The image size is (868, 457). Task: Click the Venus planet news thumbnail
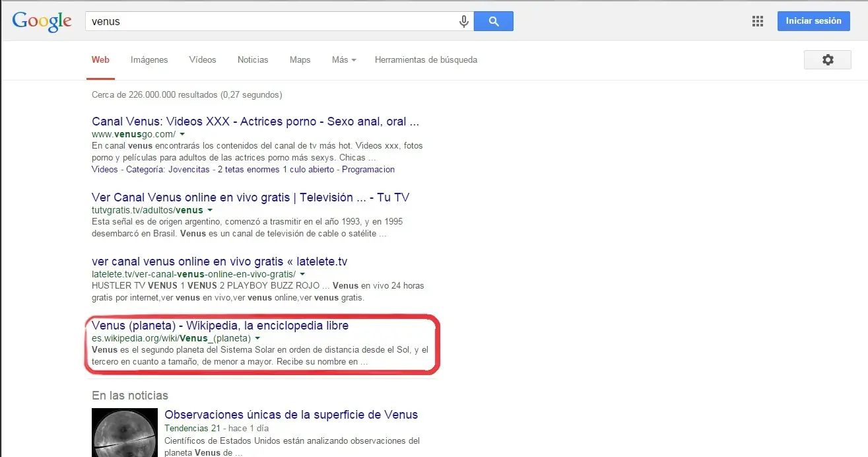pyautogui.click(x=125, y=433)
